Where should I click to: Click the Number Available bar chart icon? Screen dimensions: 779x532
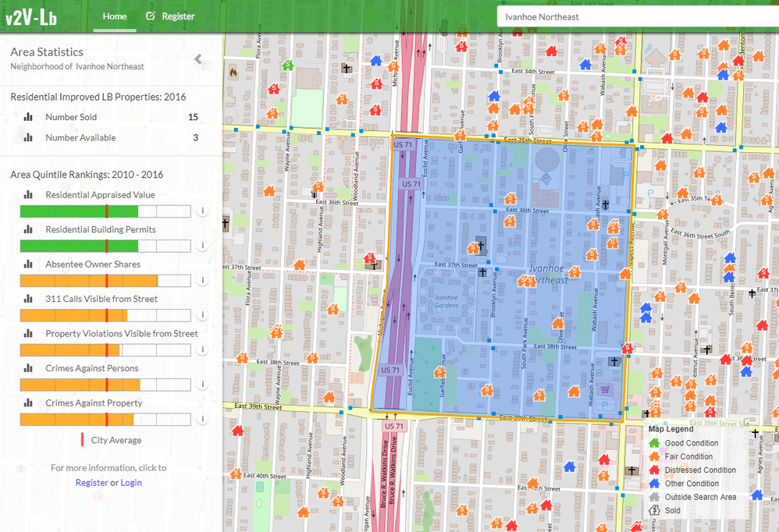click(x=28, y=137)
